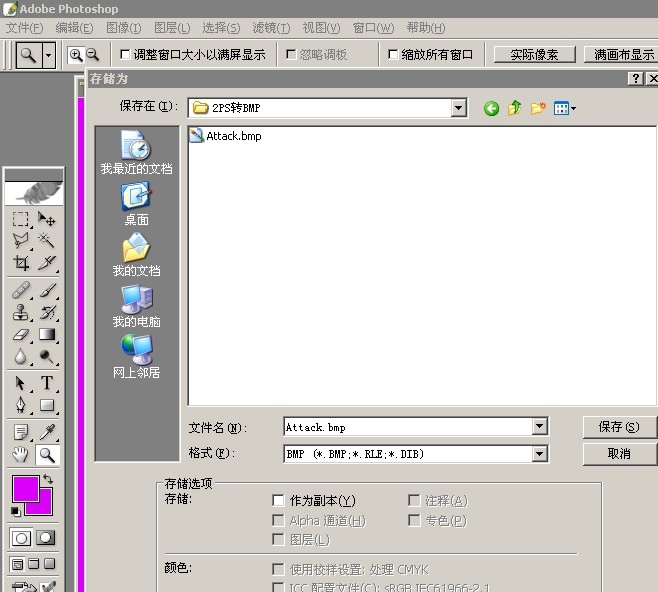Click the Zoom In icon in options bar
The width and height of the screenshot is (658, 592).
pyautogui.click(x=76, y=55)
